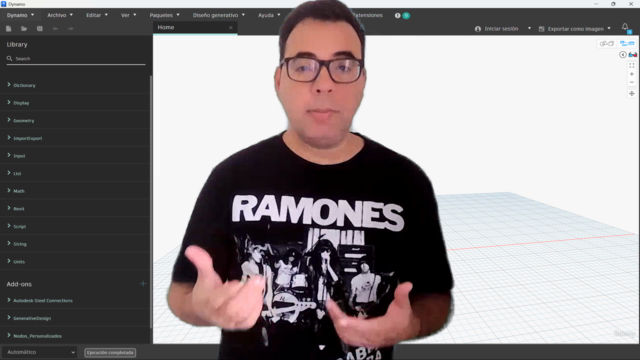Expand the List library category
This screenshot has width=640, height=360.
coord(76,173)
